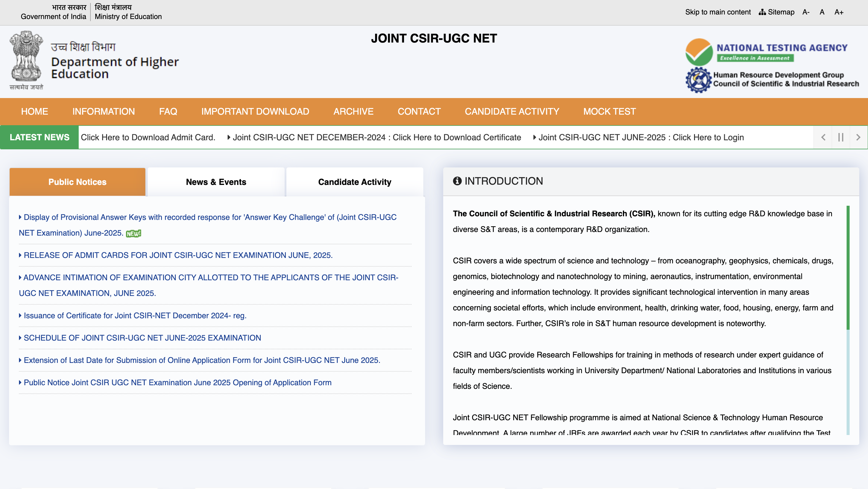Open the CONTACT menu item
868x489 pixels.
click(x=419, y=111)
